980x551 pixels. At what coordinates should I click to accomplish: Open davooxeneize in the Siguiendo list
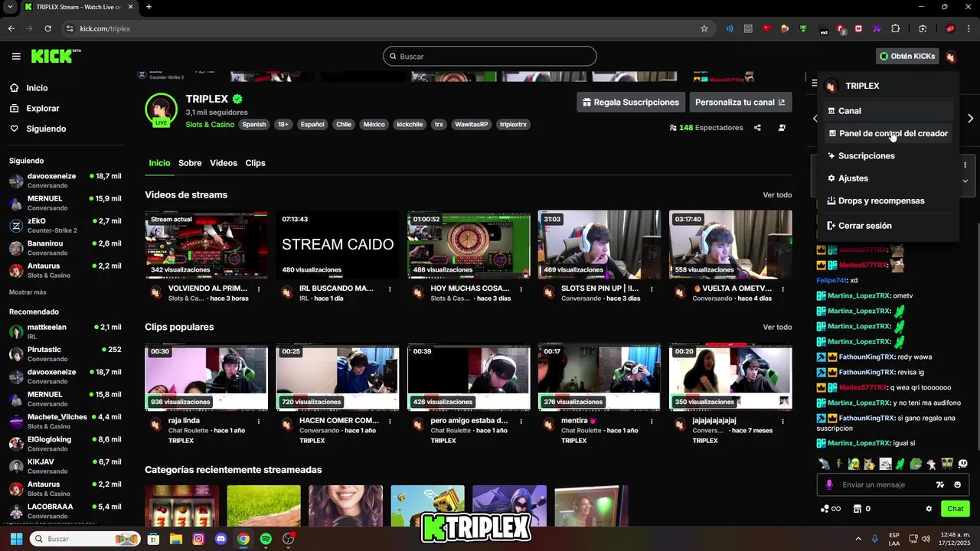coord(65,181)
